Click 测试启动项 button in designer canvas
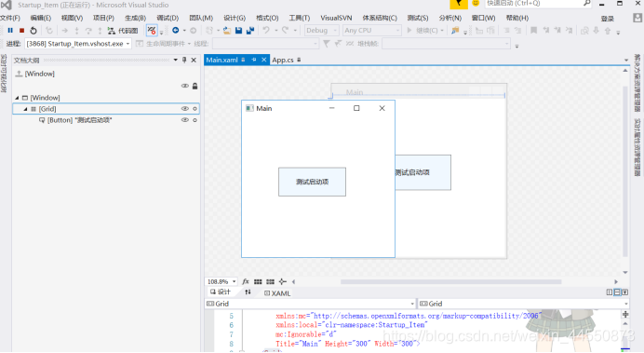Viewport: 644px width, 353px height. pyautogui.click(x=423, y=172)
